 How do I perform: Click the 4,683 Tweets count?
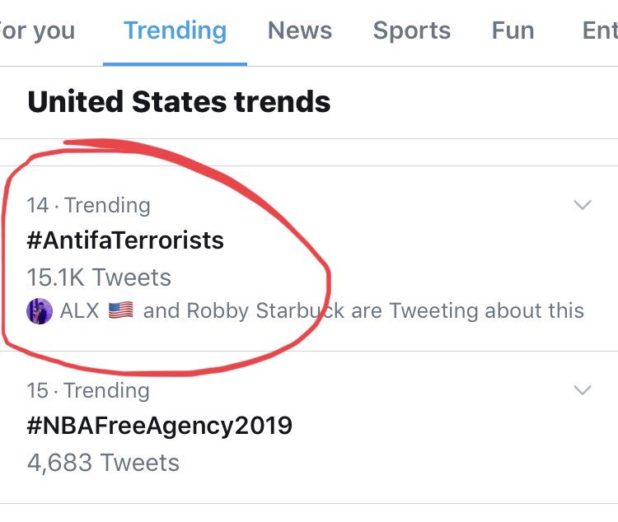pos(103,463)
